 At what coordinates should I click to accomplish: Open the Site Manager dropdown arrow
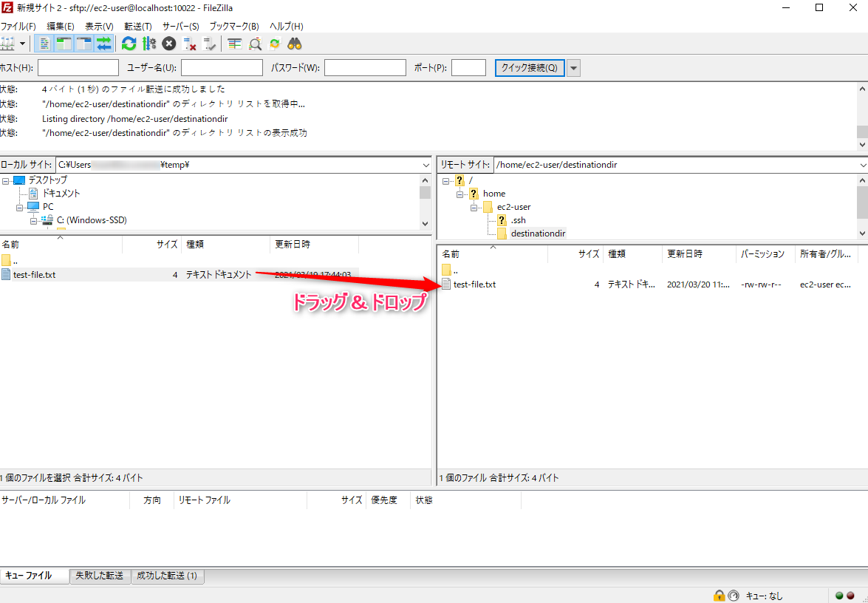click(23, 44)
